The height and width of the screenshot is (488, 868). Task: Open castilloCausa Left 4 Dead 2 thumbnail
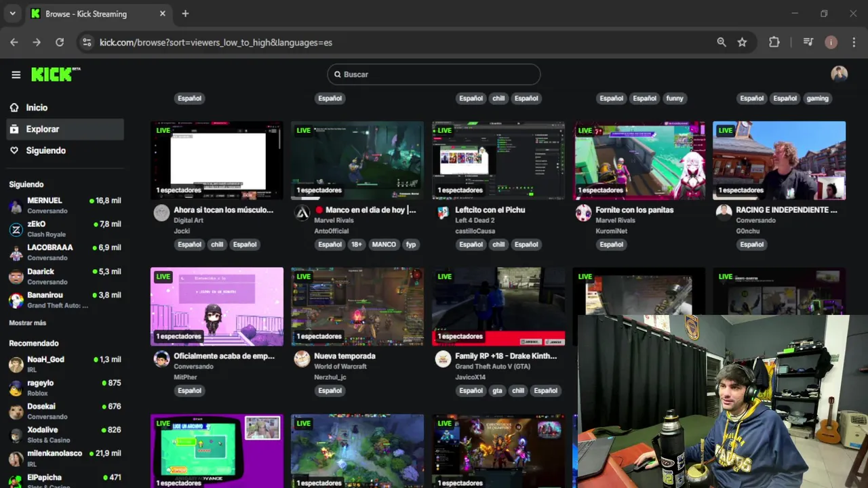(498, 161)
